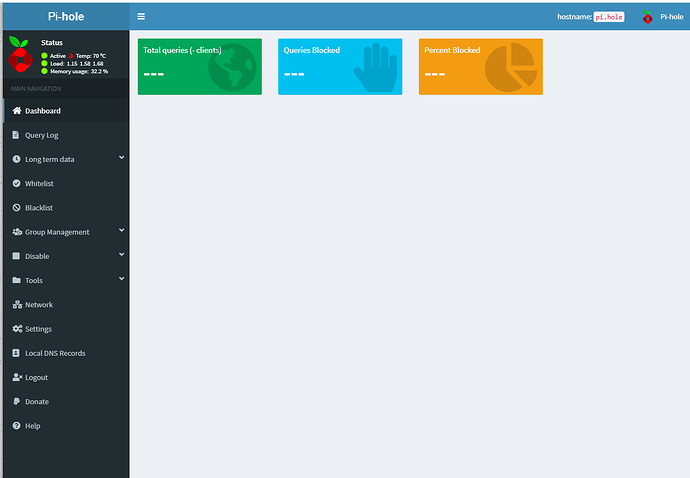Expand the Disable options chevron

121,255
